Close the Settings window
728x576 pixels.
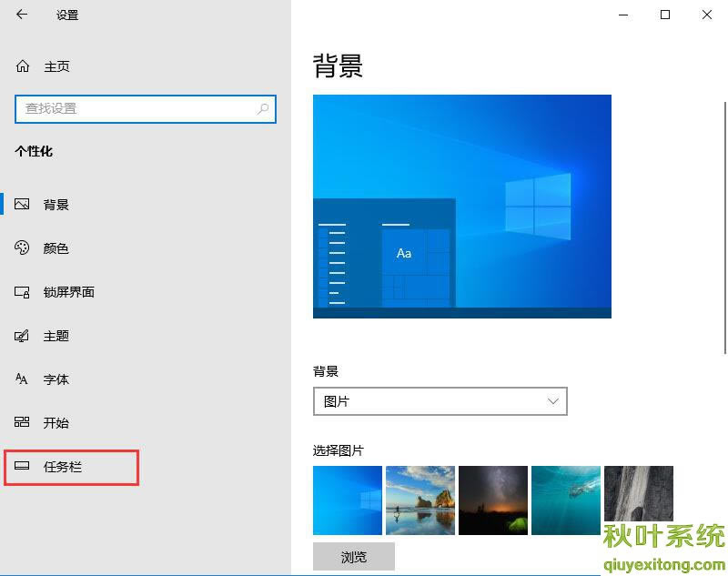tap(707, 15)
